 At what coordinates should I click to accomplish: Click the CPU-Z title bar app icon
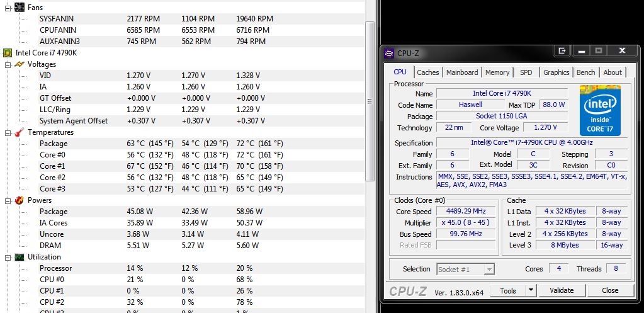(389, 53)
